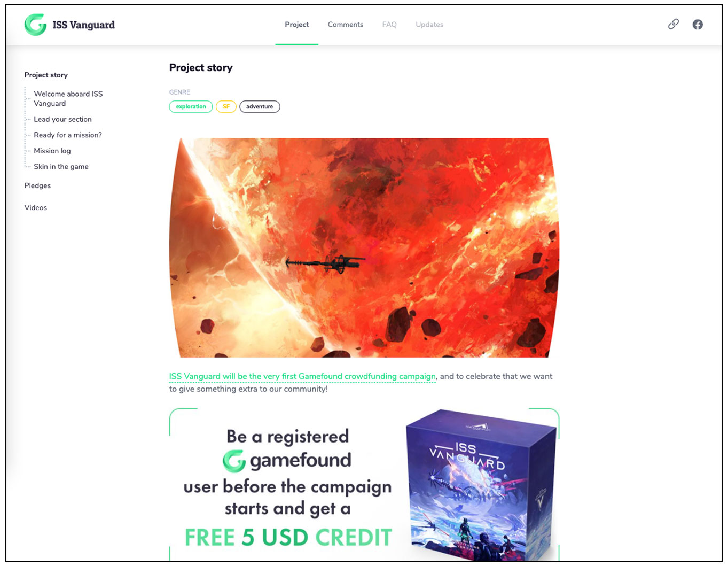The width and height of the screenshot is (728, 566).
Task: Switch to the FAQ tab
Action: tap(389, 25)
